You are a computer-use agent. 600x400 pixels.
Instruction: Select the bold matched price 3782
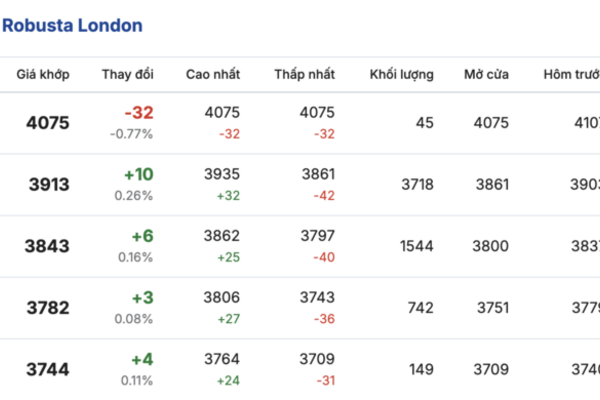click(47, 308)
